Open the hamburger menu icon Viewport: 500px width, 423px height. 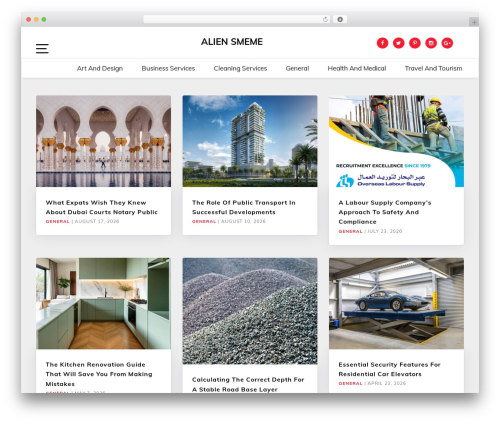tap(42, 49)
